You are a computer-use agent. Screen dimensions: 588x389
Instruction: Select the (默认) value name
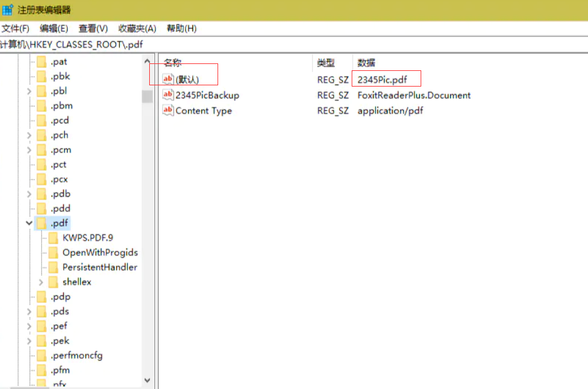pos(187,80)
